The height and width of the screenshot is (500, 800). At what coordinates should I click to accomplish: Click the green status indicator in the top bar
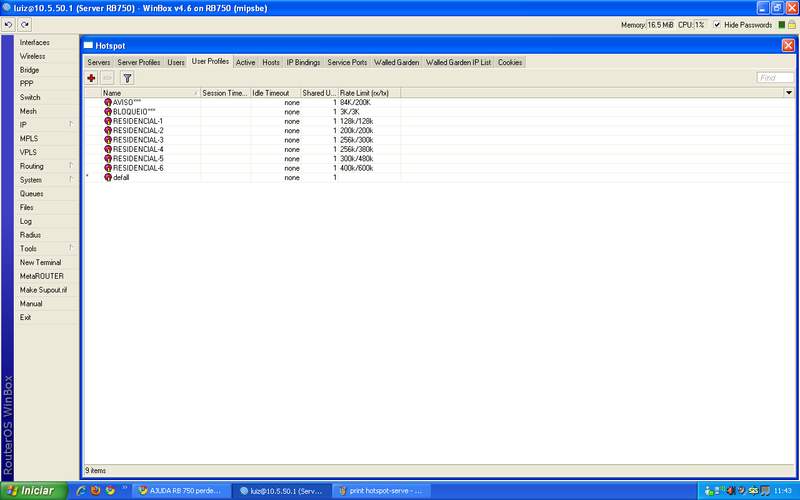(782, 24)
